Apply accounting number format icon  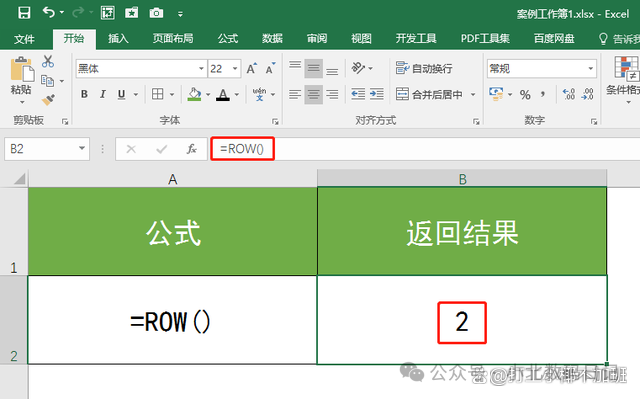point(496,94)
